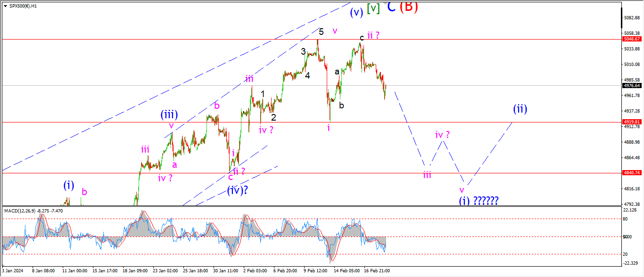Click the 2 Feb 03:00 time axis label
The image size is (644, 277).
click(x=255, y=271)
